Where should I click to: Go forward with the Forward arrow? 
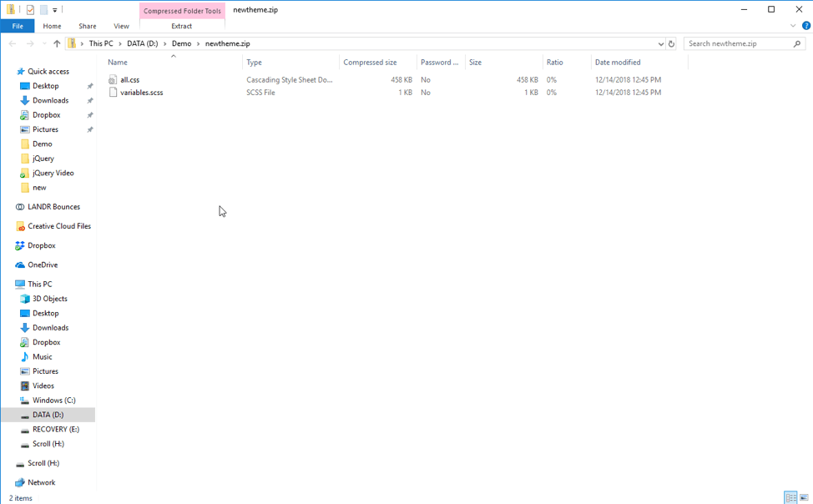[x=30, y=43]
